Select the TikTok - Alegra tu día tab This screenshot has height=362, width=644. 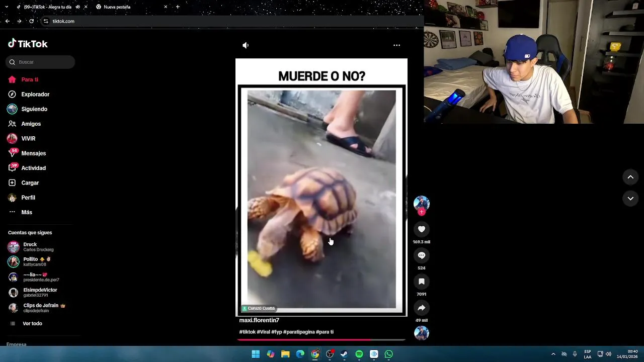point(49,7)
